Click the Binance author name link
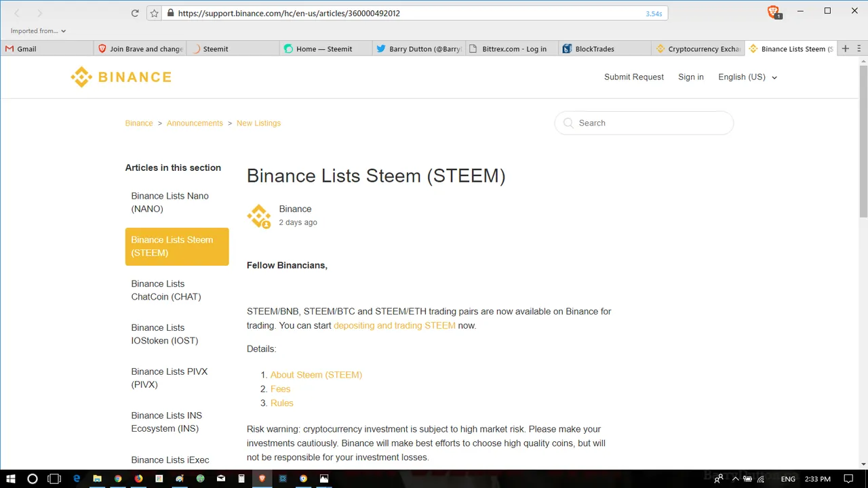The image size is (868, 488). click(x=295, y=209)
